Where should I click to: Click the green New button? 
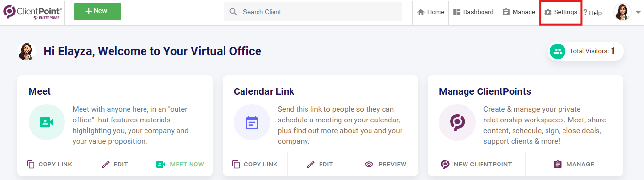[97, 12]
